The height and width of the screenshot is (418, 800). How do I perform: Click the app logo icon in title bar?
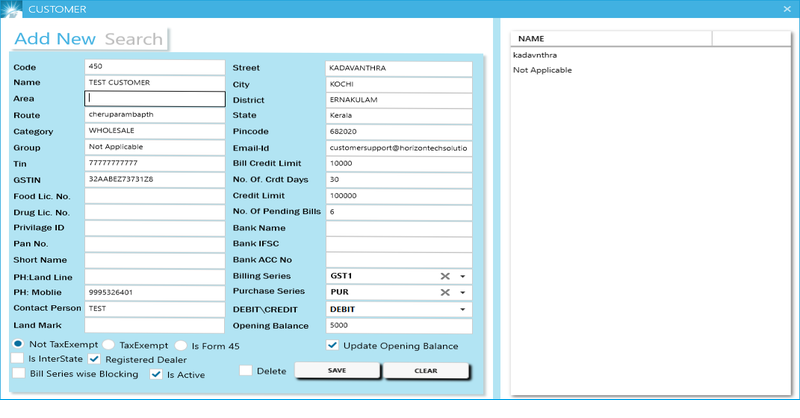[x=11, y=9]
